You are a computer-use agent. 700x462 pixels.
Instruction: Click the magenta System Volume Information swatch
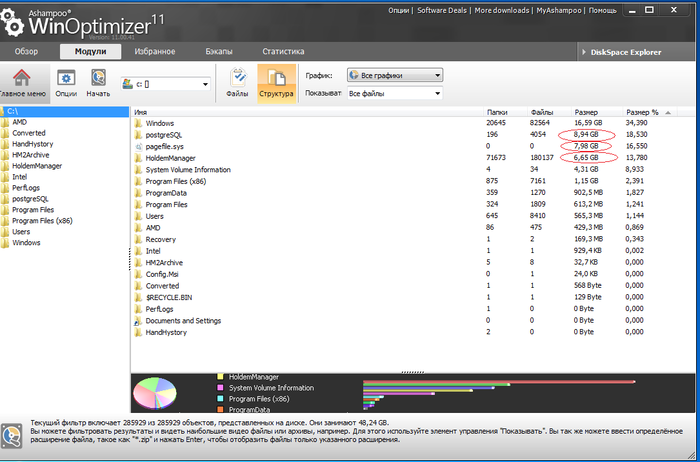coord(220,388)
